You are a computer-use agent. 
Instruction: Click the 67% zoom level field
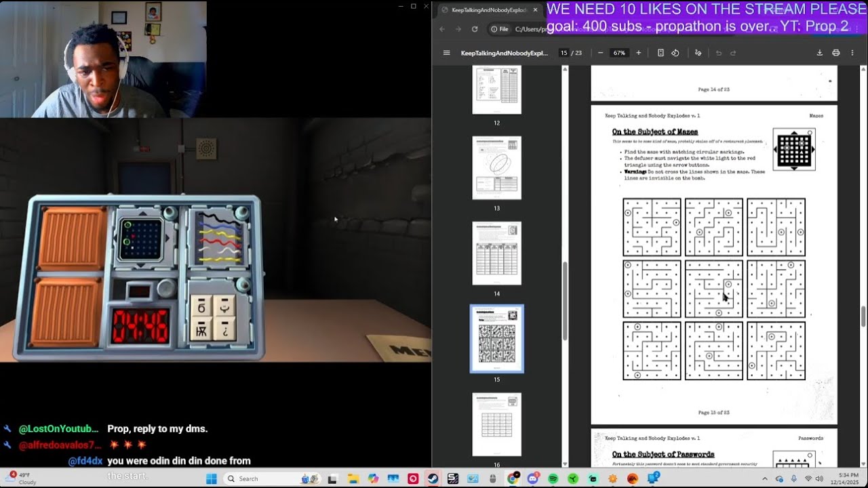[619, 53]
